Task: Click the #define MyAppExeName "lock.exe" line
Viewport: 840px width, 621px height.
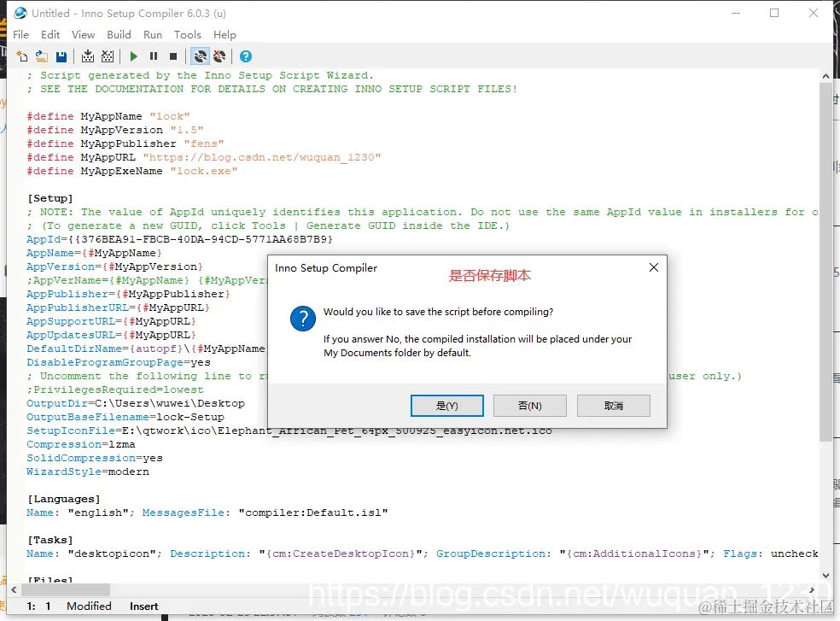Action: 132,171
